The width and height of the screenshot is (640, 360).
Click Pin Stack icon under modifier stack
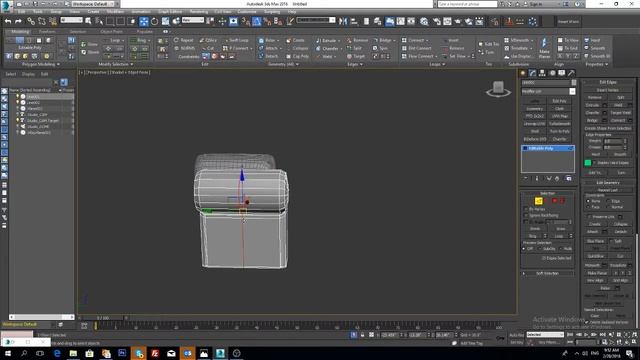[526, 179]
